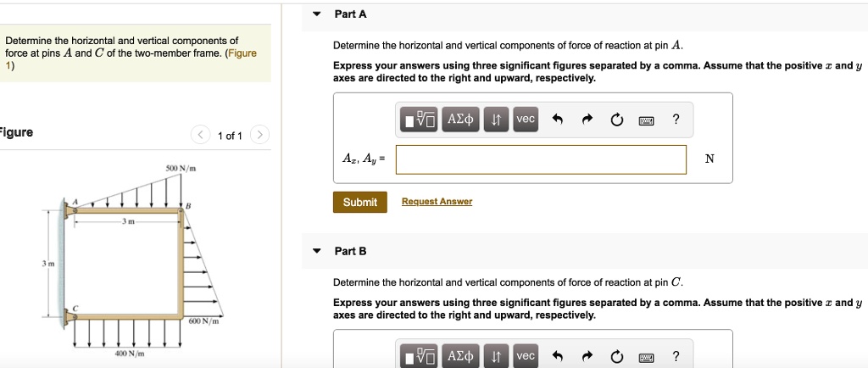Undo last entry in Part B
868x368 pixels.
tap(558, 356)
